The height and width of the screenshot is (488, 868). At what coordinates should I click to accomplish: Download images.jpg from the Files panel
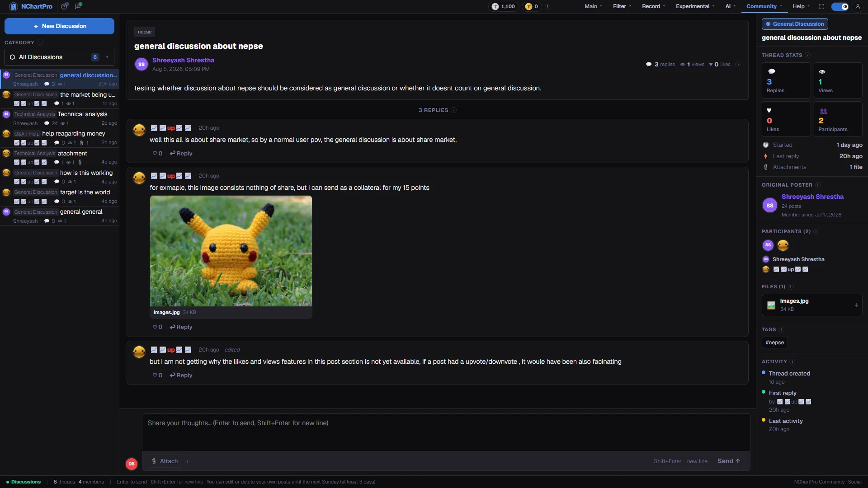tap(856, 305)
